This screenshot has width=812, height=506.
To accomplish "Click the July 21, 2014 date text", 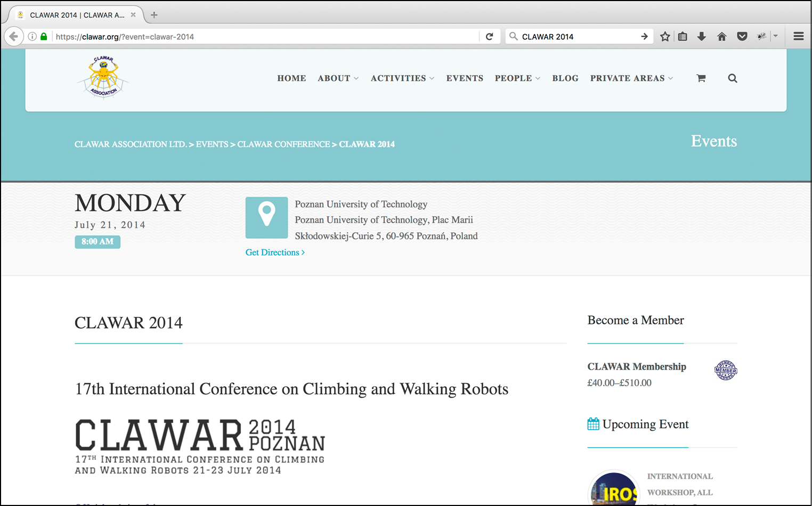I will point(110,225).
